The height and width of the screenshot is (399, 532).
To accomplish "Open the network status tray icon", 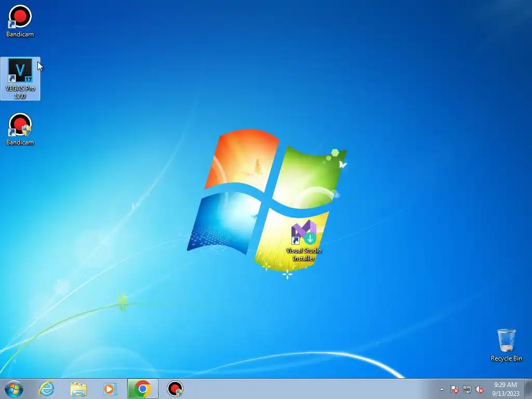I will (x=467, y=390).
